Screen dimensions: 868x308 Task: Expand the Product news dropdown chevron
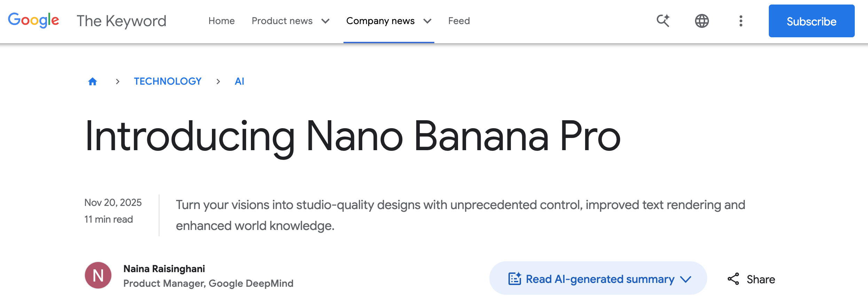click(x=326, y=21)
